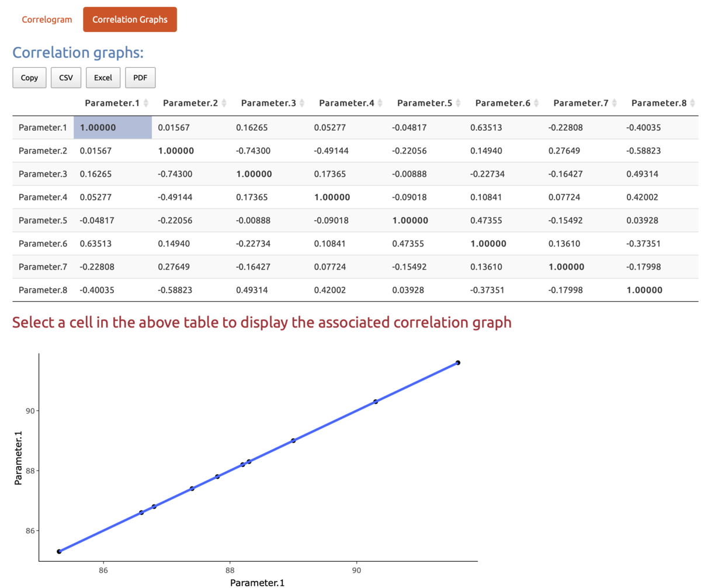The image size is (701, 588).
Task: Click the sort arrows beside Parameter.1 column header
Action: pos(145,103)
